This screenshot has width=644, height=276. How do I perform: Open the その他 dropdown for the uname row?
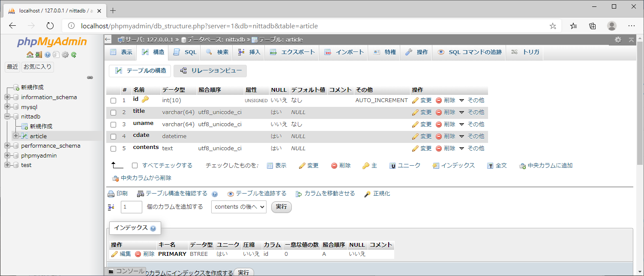(471, 124)
